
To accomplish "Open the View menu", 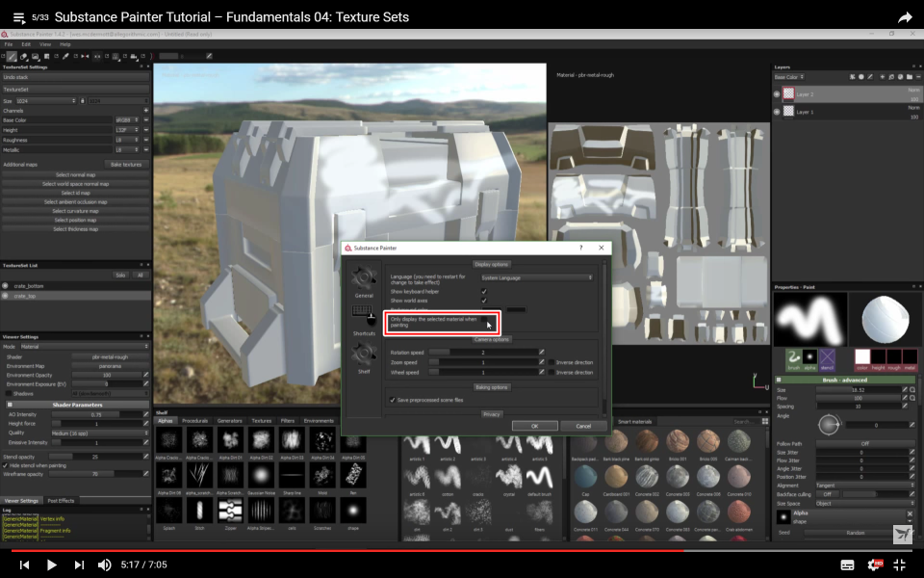I will 45,44.
